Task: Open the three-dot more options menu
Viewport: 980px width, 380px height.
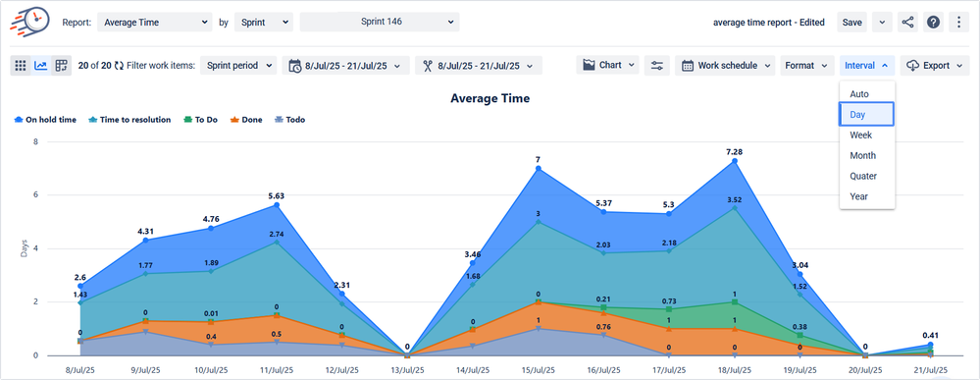Action: [958, 22]
